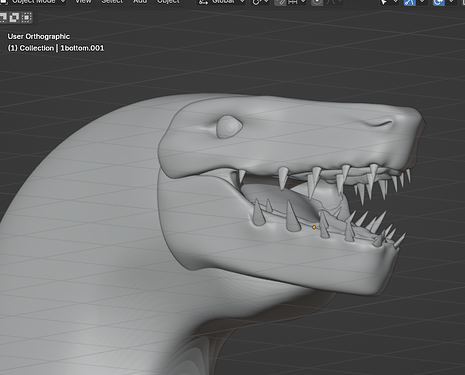
Task: Expand the overlays options arrow
Action: [451, 2]
